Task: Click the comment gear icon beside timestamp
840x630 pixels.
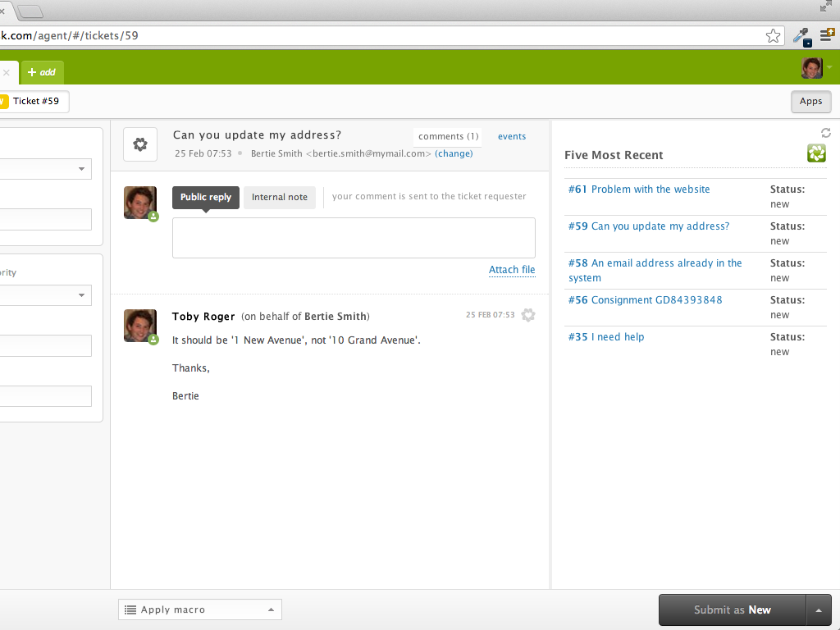Action: coord(528,315)
